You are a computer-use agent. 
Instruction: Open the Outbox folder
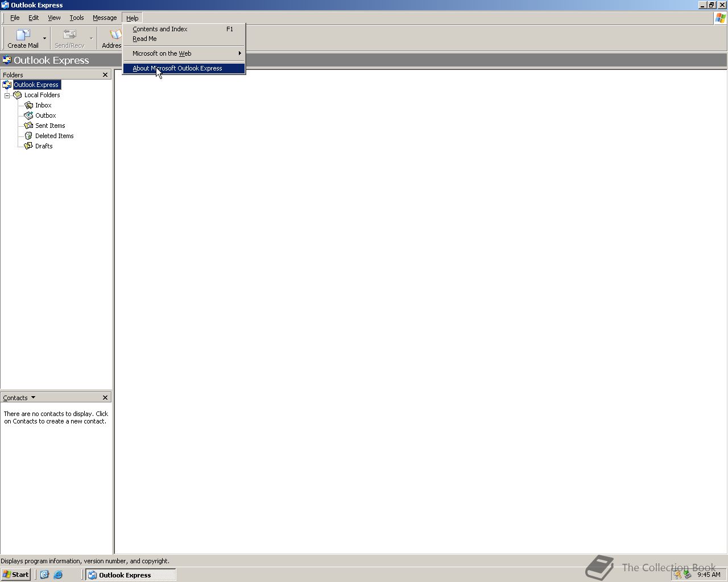pos(45,115)
